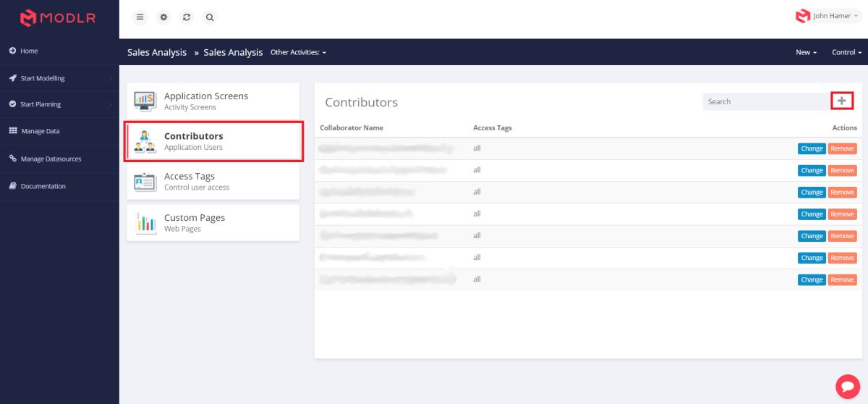This screenshot has width=868, height=404.
Task: Click the MODLR logo
Action: [58, 18]
